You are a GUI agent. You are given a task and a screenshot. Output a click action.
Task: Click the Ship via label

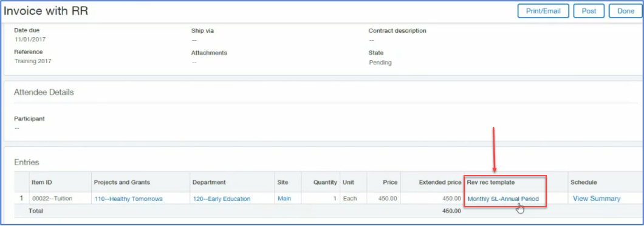[202, 30]
